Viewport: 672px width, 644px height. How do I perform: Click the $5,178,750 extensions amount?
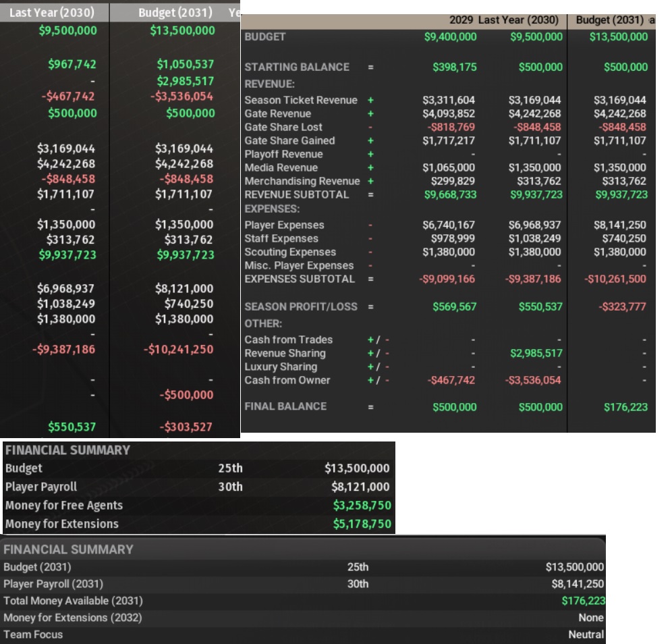(x=362, y=524)
